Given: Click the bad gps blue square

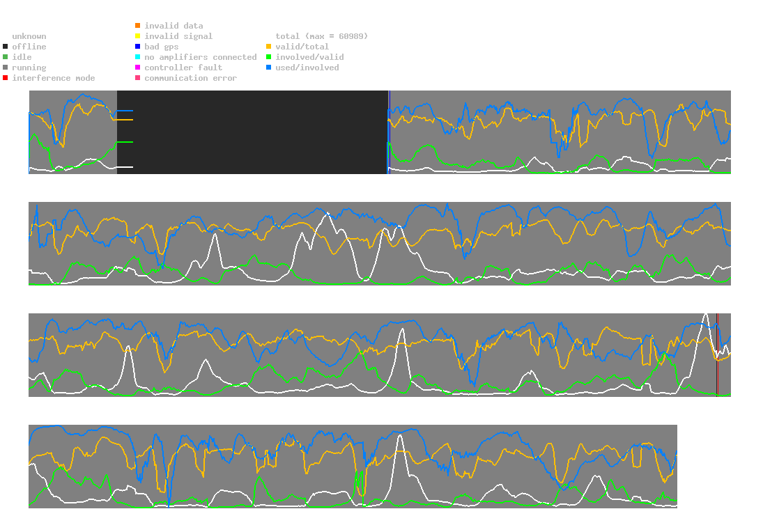Looking at the screenshot, I should pyautogui.click(x=138, y=47).
